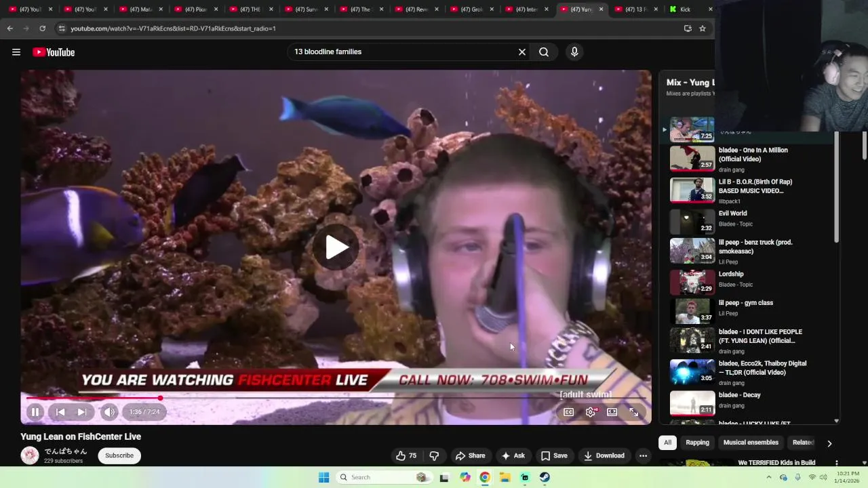Save the video to a playlist
Viewport: 868px width, 488px height.
coord(553,455)
